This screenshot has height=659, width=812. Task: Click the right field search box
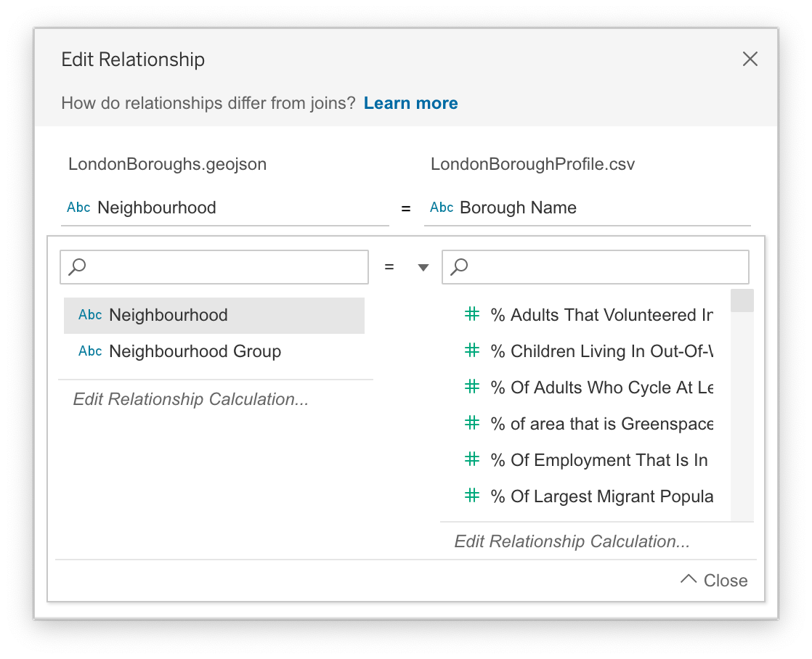pos(596,267)
